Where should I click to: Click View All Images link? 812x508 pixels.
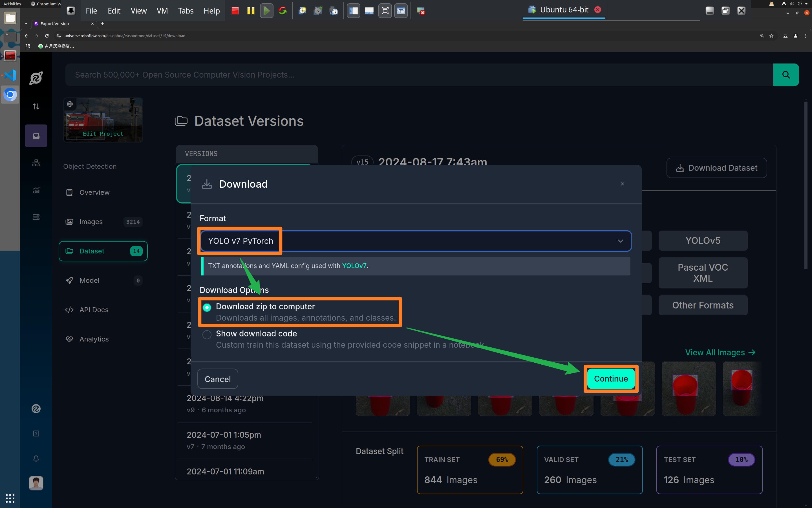tap(720, 352)
